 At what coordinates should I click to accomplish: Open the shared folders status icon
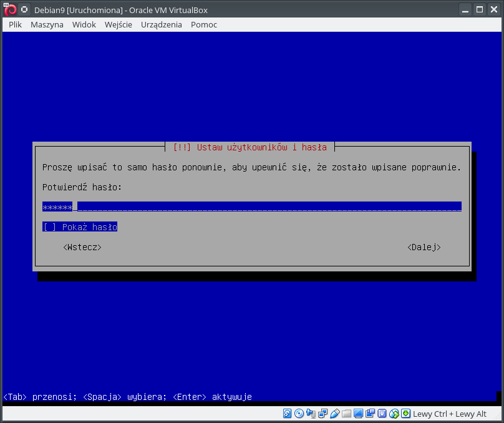346,414
